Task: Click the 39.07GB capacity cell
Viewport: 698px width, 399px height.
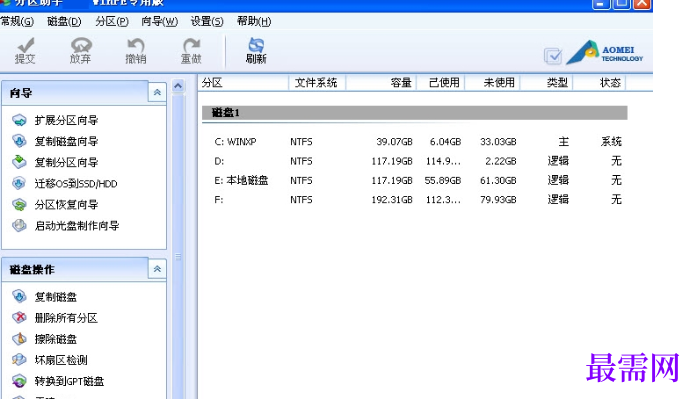Action: 394,142
